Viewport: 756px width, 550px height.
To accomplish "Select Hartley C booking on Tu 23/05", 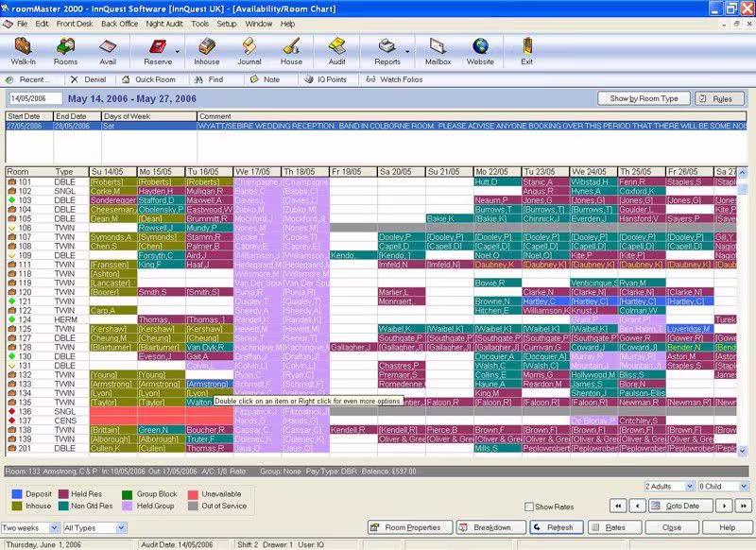I will pyautogui.click(x=545, y=301).
